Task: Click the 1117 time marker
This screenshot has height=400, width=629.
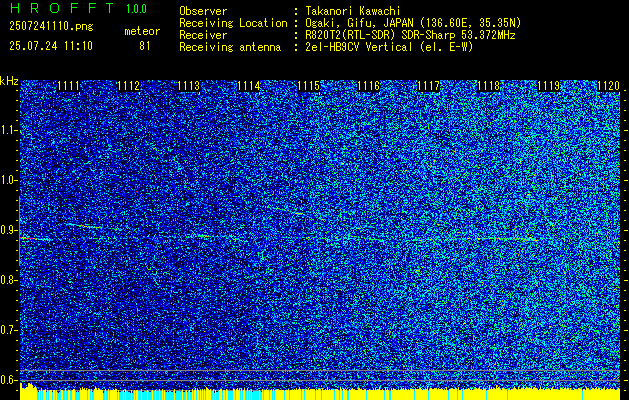Action: click(x=429, y=86)
